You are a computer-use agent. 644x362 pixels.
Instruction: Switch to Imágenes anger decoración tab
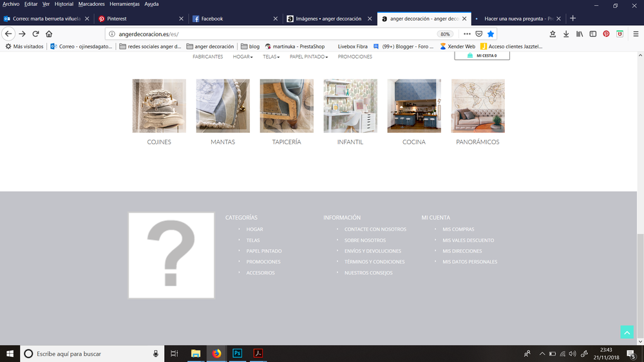[x=329, y=19]
